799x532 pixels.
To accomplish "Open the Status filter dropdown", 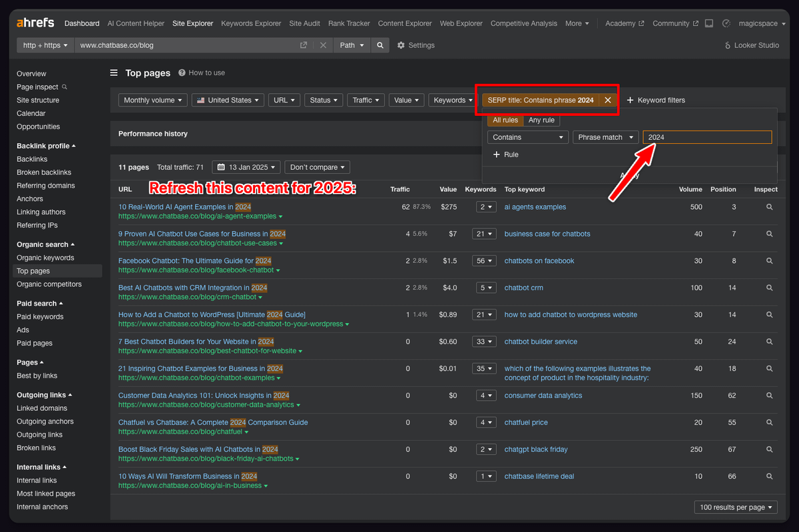I will tap(324, 100).
